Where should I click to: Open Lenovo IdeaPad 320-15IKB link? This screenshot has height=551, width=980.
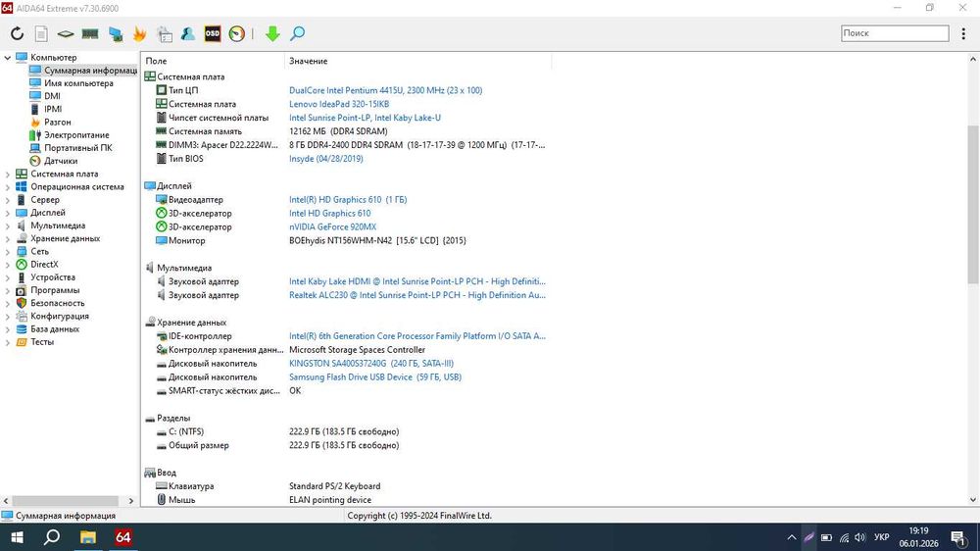[339, 104]
